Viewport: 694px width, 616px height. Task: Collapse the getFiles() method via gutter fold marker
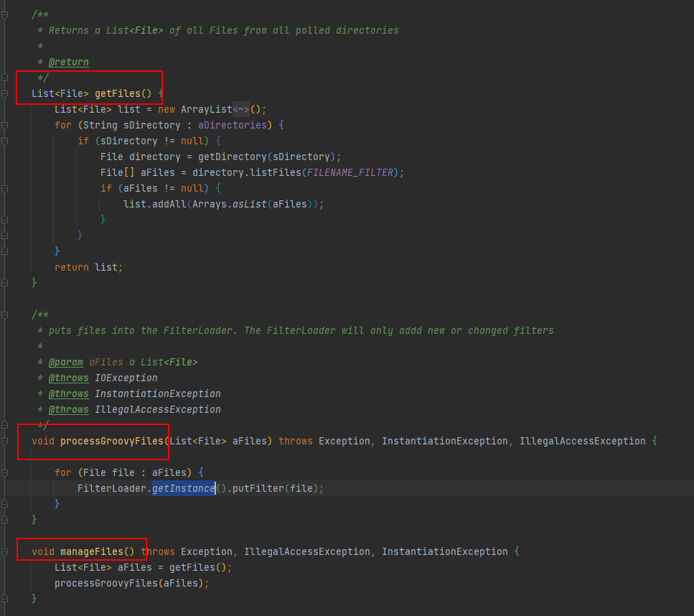point(4,93)
